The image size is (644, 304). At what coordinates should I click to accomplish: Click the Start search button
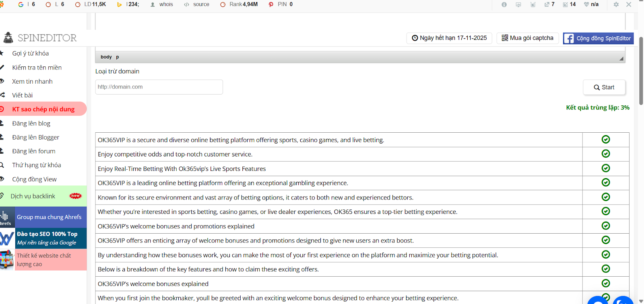pyautogui.click(x=604, y=87)
